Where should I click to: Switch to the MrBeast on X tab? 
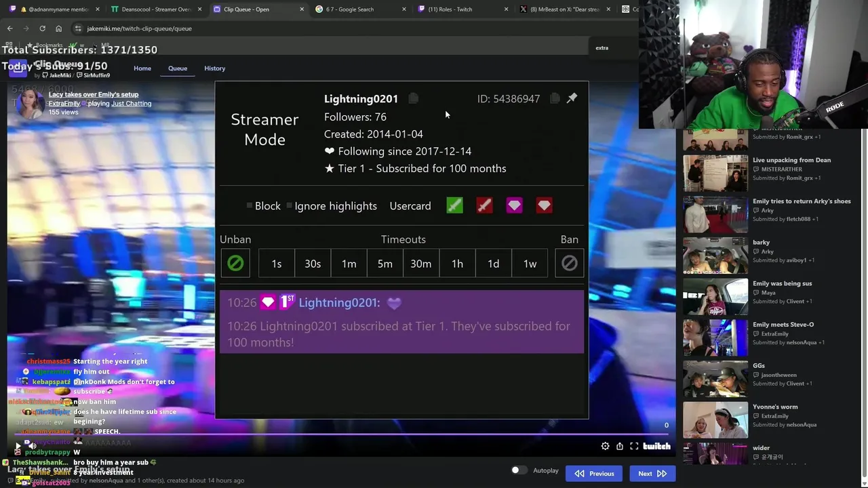click(564, 9)
